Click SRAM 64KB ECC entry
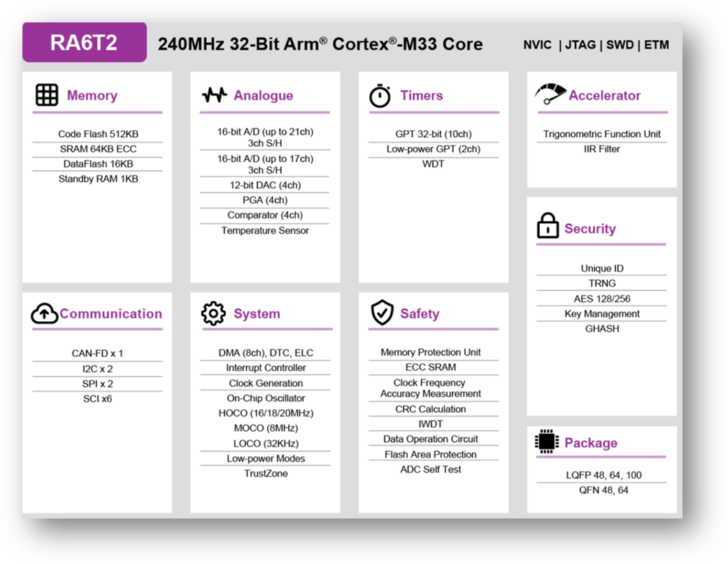728x564 pixels. pyautogui.click(x=98, y=148)
